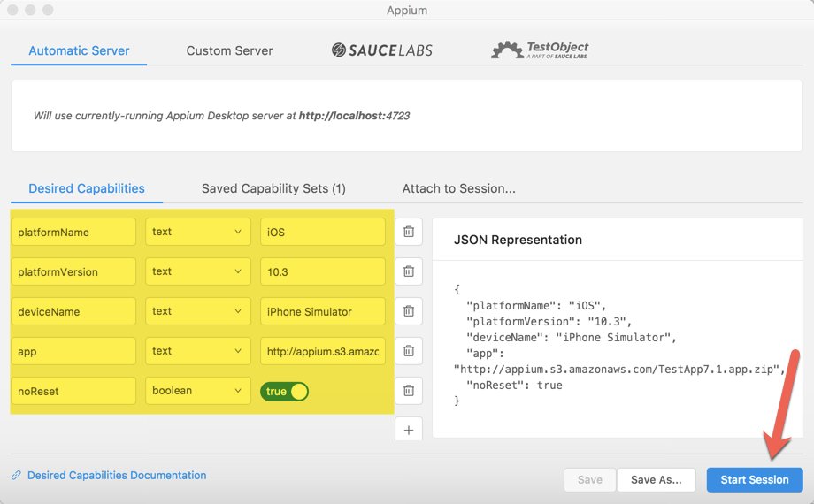
Task: Delete the noReset capability row
Action: (409, 390)
